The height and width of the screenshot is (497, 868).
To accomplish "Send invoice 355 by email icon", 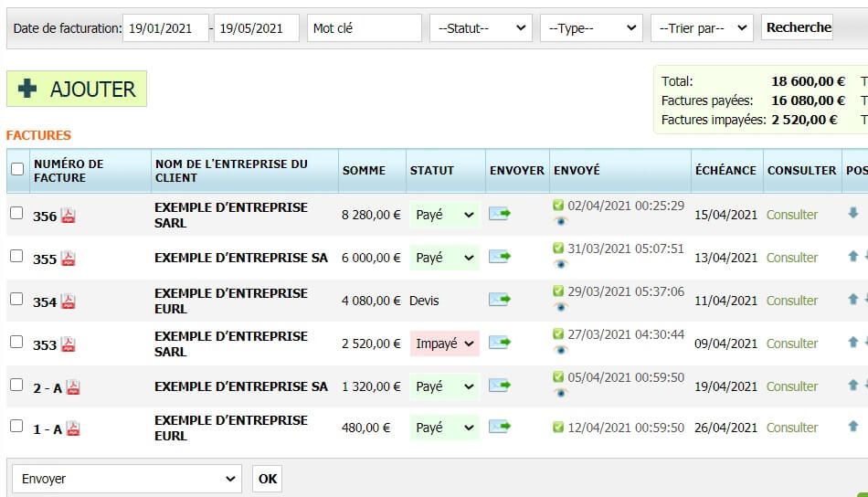I will [x=499, y=257].
